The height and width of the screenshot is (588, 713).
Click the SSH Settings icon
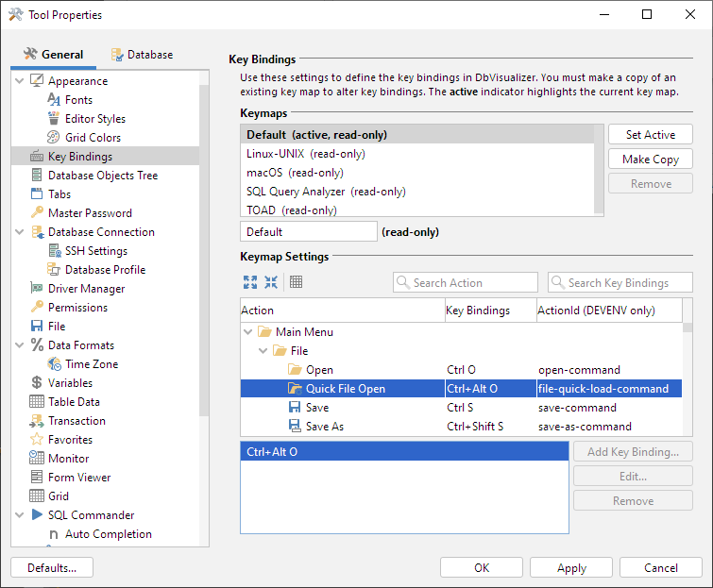click(54, 251)
